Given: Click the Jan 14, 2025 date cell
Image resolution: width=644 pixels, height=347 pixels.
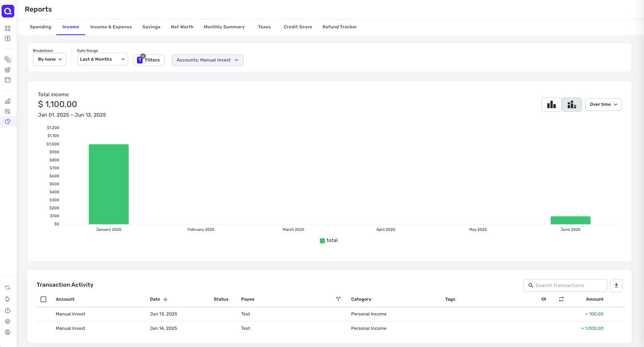Looking at the screenshot, I should (x=163, y=328).
